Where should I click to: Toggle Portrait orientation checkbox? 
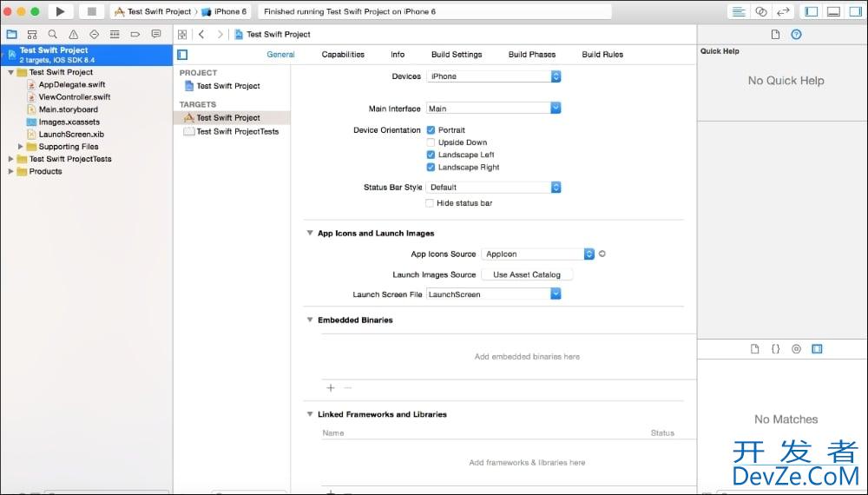pyautogui.click(x=431, y=130)
